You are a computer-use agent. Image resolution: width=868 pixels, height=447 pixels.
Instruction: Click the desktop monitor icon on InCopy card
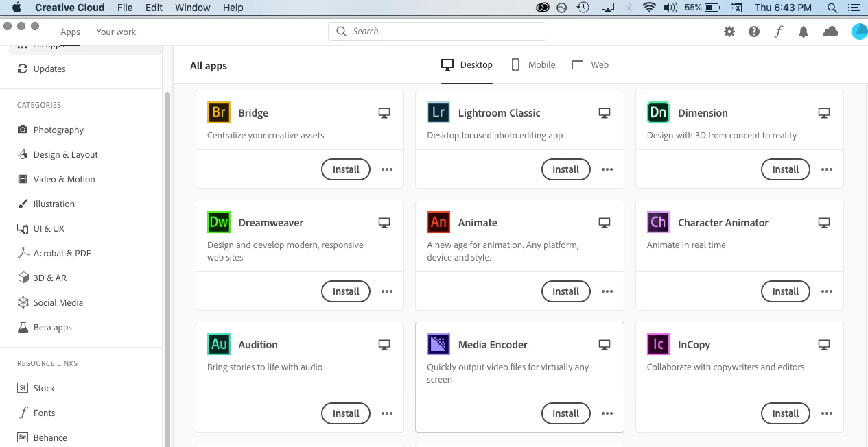(824, 344)
